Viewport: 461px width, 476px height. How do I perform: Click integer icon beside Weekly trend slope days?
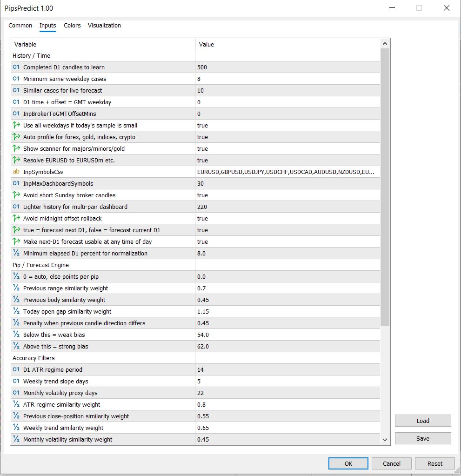tap(16, 381)
